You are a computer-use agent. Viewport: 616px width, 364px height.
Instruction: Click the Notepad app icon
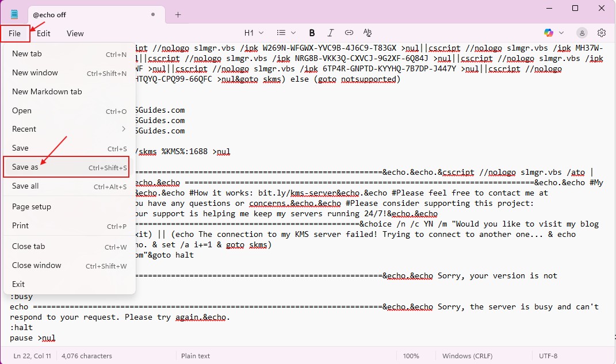pyautogui.click(x=14, y=14)
